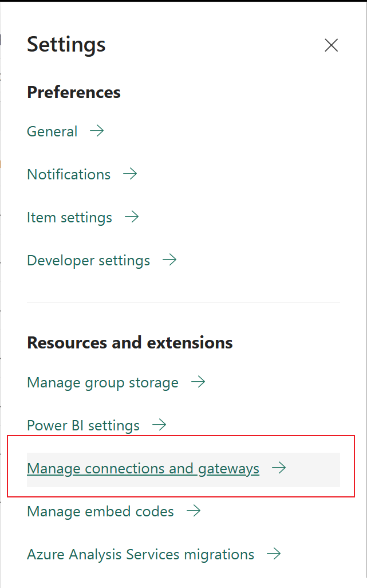This screenshot has width=367, height=588.
Task: Click the arrow next to Manage group storage
Action: (198, 382)
